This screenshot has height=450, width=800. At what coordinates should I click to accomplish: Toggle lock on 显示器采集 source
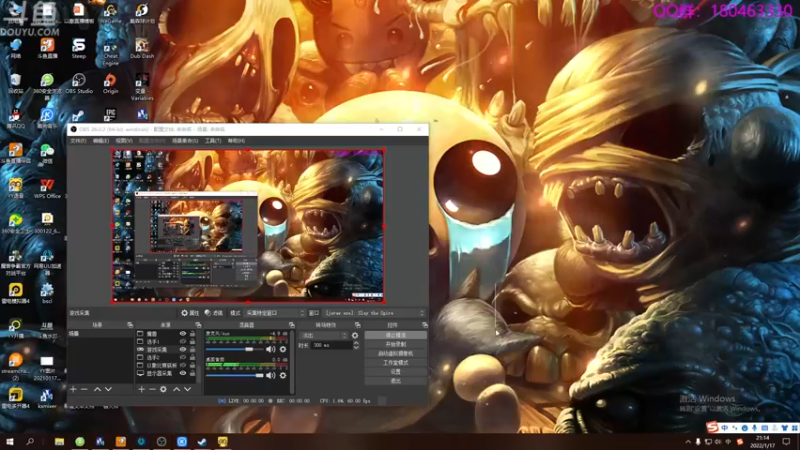click(192, 373)
